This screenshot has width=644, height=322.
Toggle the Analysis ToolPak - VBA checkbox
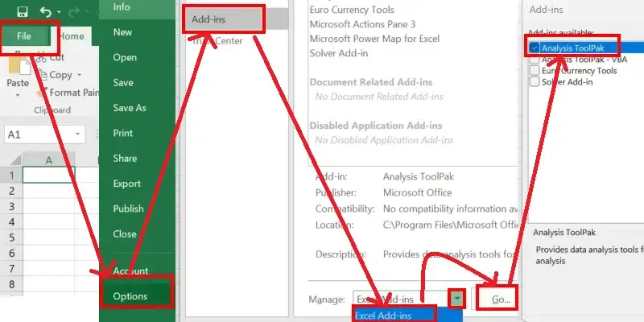click(535, 60)
